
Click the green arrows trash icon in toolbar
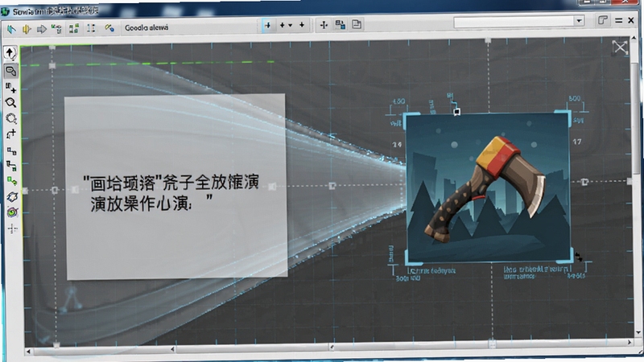tap(56, 29)
